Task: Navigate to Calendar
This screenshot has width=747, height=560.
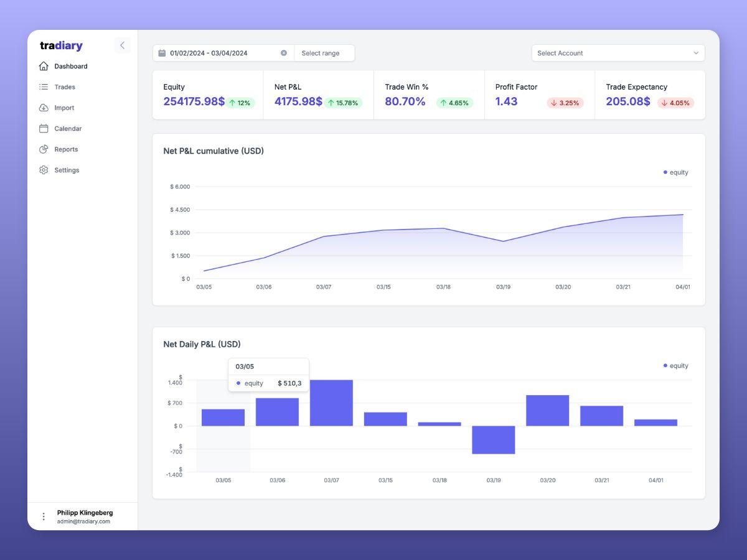Action: click(68, 129)
